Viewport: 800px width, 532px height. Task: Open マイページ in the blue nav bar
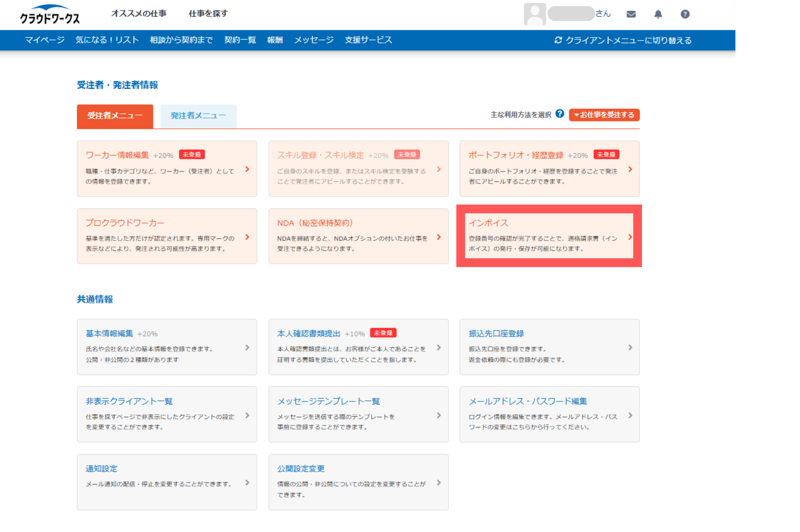[x=45, y=40]
